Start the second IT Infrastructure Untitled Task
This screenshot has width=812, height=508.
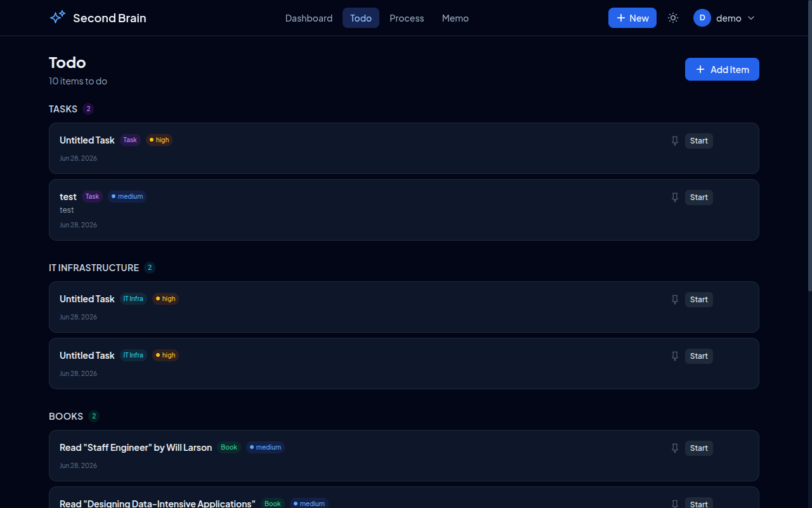coord(699,356)
